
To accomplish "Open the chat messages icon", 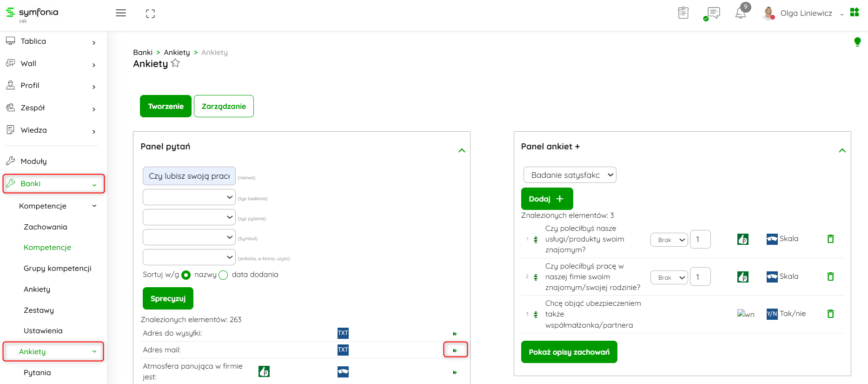I will (x=713, y=13).
